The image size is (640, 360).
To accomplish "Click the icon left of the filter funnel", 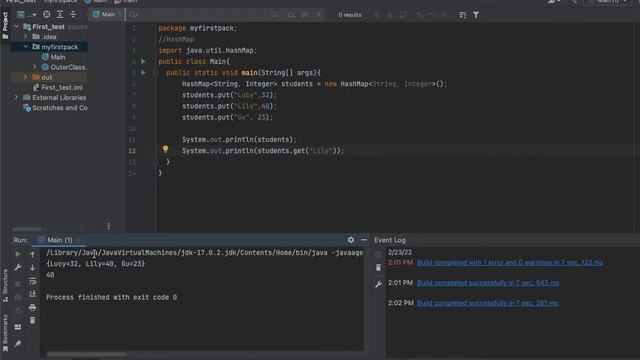I will tap(462, 15).
